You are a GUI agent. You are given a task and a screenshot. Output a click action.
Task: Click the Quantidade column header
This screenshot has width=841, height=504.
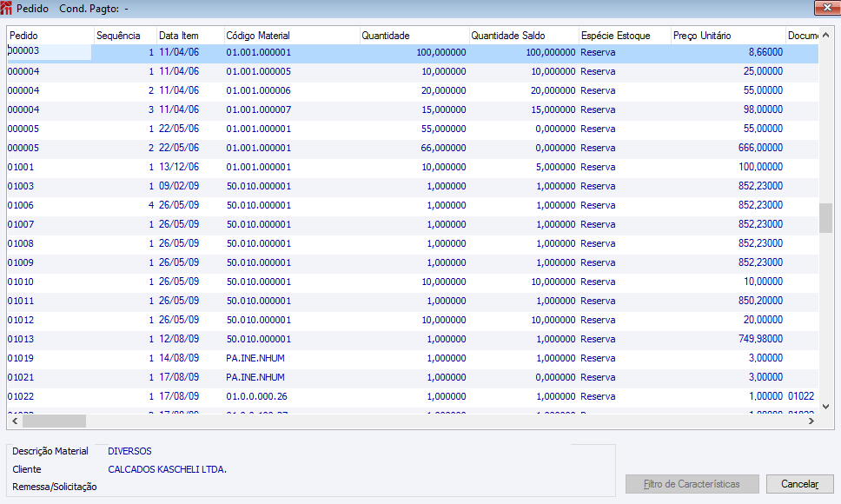(x=414, y=36)
